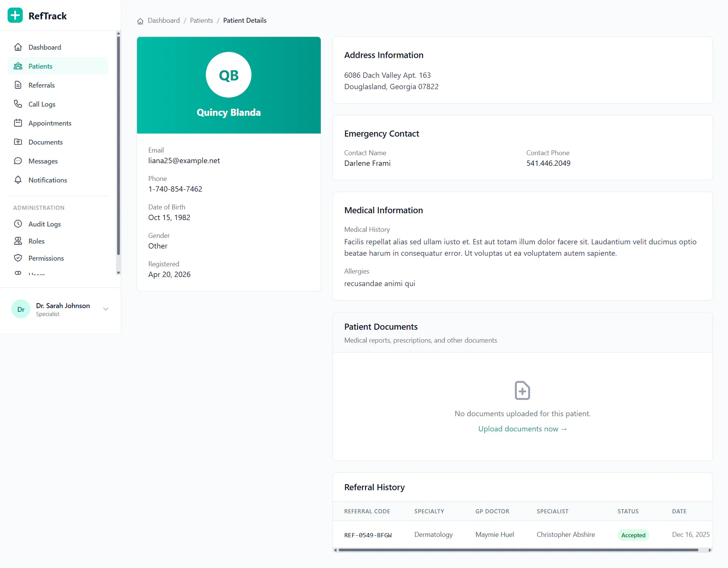Screen dimensions: 728x568
Task: Click the Roles users icon
Action: [x=18, y=241]
